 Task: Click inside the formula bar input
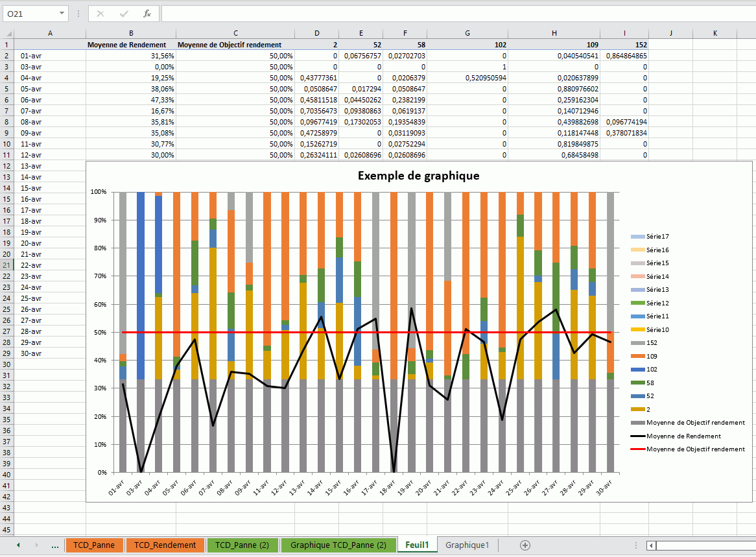click(x=454, y=14)
